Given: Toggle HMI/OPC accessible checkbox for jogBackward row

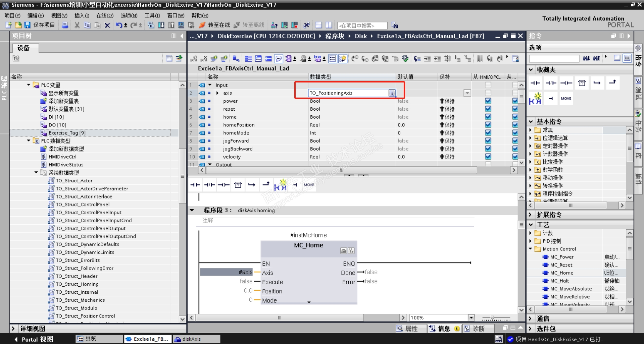Looking at the screenshot, I should 488,149.
